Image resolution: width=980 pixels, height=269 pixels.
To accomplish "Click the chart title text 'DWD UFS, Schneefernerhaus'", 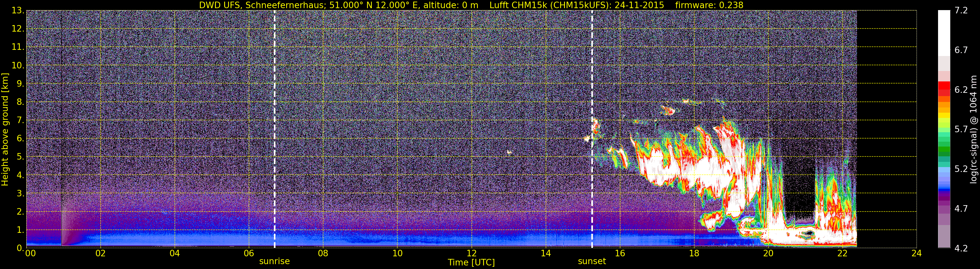I will [262, 5].
